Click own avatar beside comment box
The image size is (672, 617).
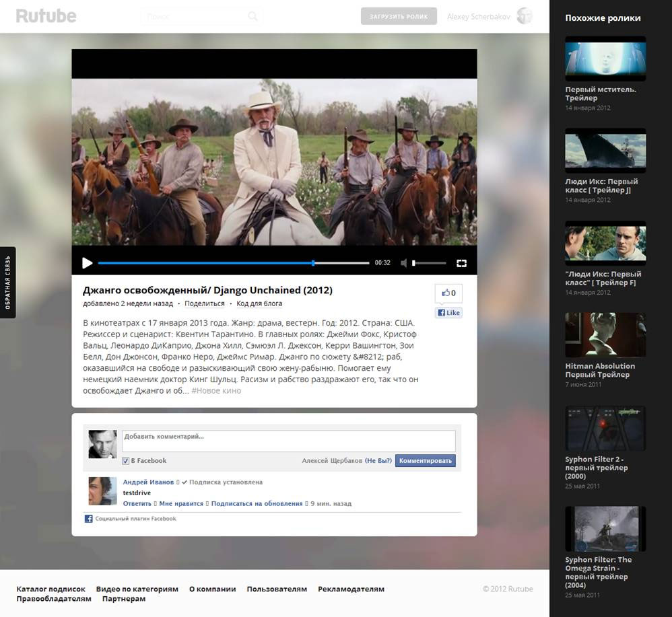coord(102,445)
